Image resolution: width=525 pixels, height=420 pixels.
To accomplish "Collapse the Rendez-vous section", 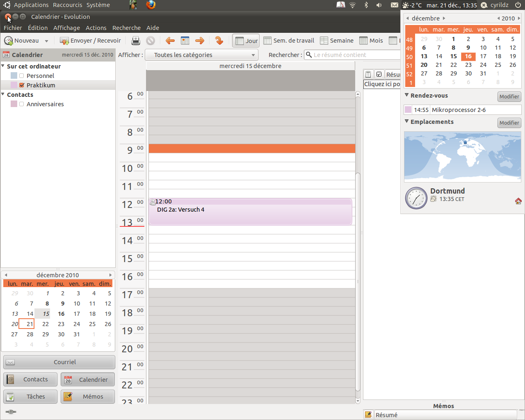I will point(407,95).
